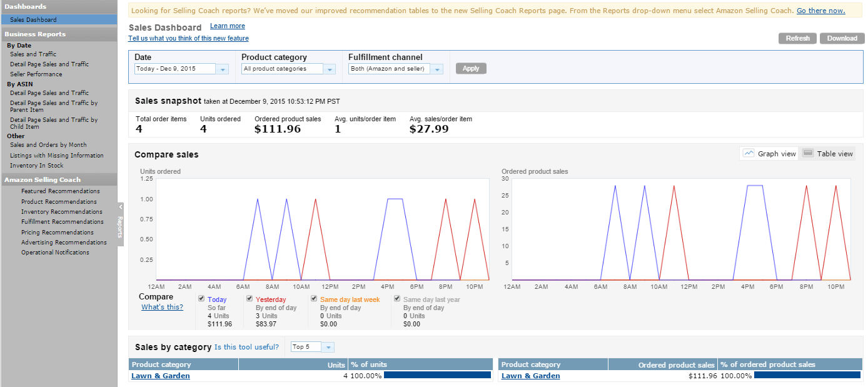Click the Graph view chart icon
868x387 pixels.
pos(748,153)
